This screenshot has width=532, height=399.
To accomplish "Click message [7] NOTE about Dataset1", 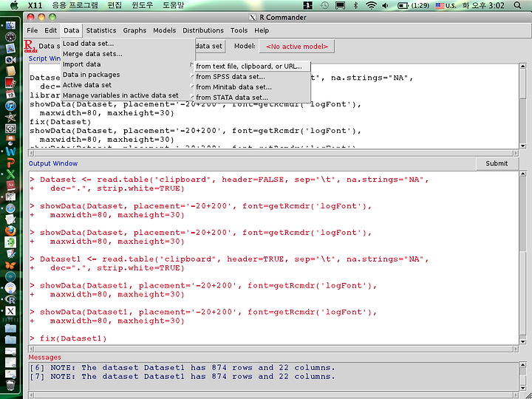I will [x=183, y=377].
